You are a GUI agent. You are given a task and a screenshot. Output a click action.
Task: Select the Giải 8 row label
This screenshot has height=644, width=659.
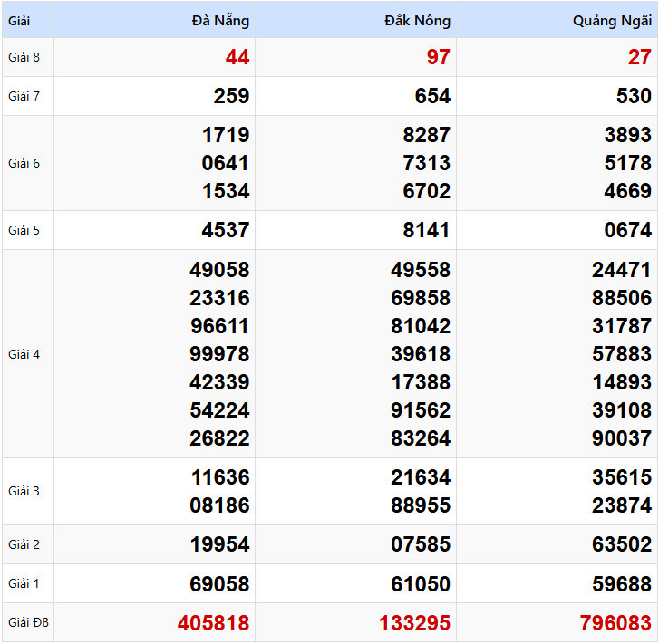tap(24, 57)
